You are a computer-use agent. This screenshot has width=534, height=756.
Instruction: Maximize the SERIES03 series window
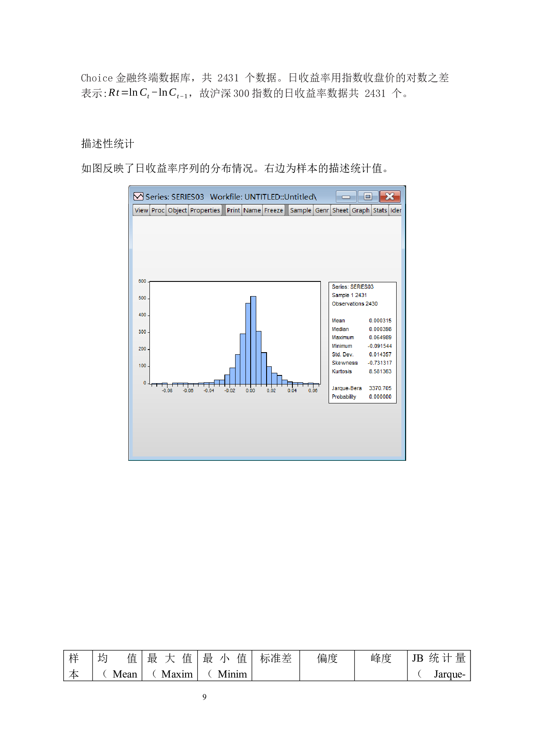pos(368,197)
